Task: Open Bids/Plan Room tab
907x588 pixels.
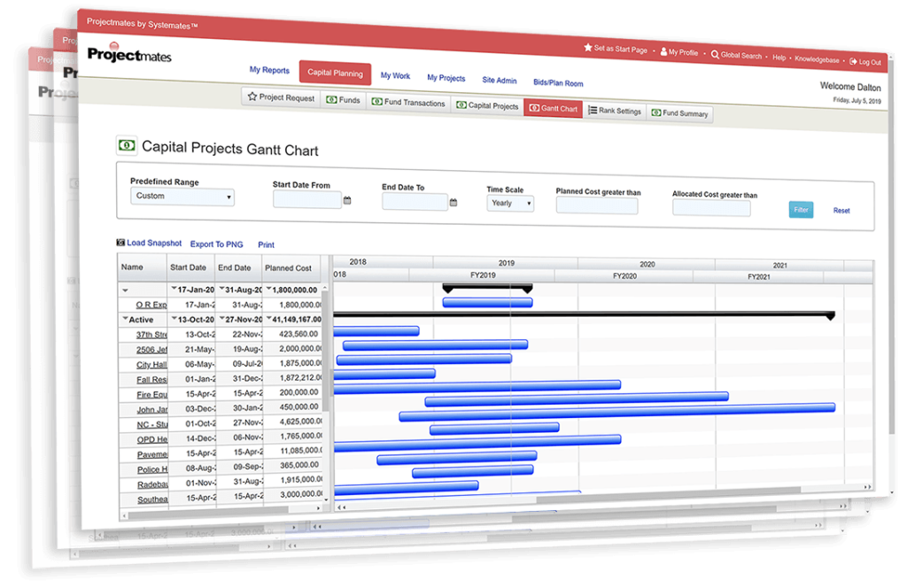Action: click(558, 82)
